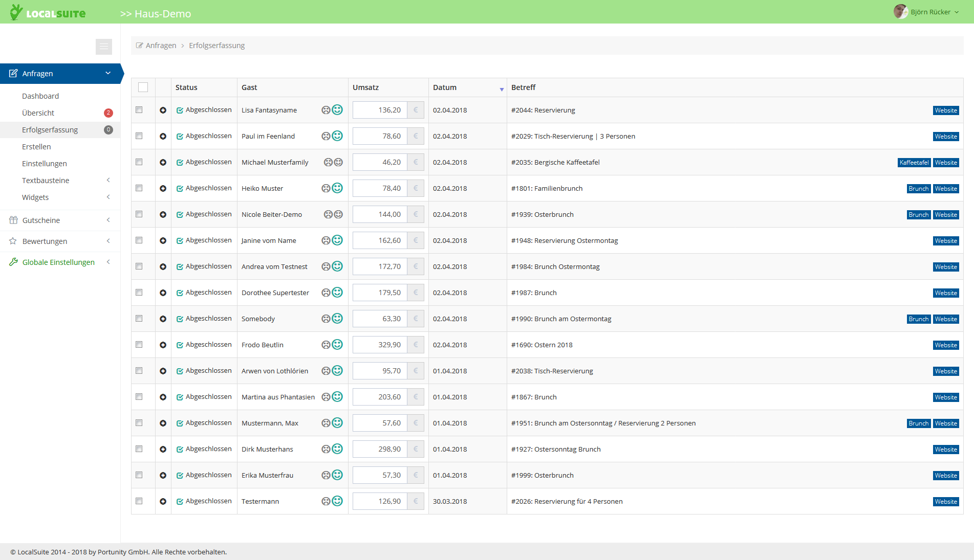The image size is (974, 560).
Task: Open Übersicht in sidebar
Action: [x=38, y=113]
